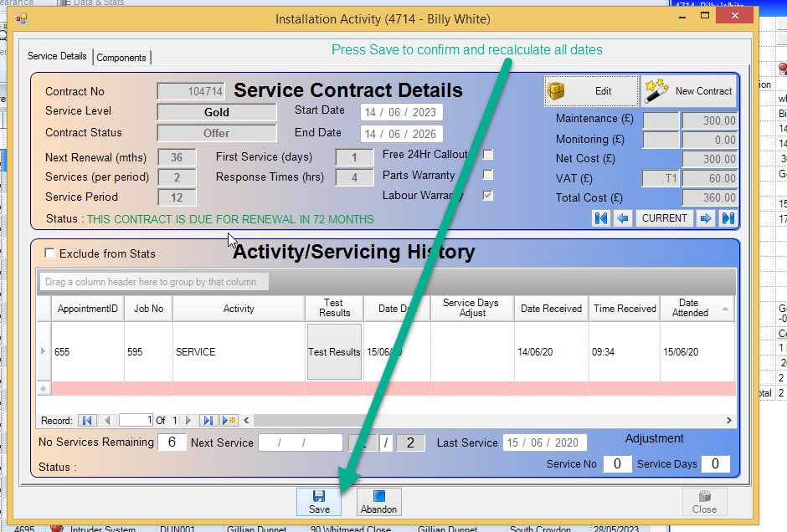Click Adjustment Service No field
The image size is (787, 532).
point(617,463)
